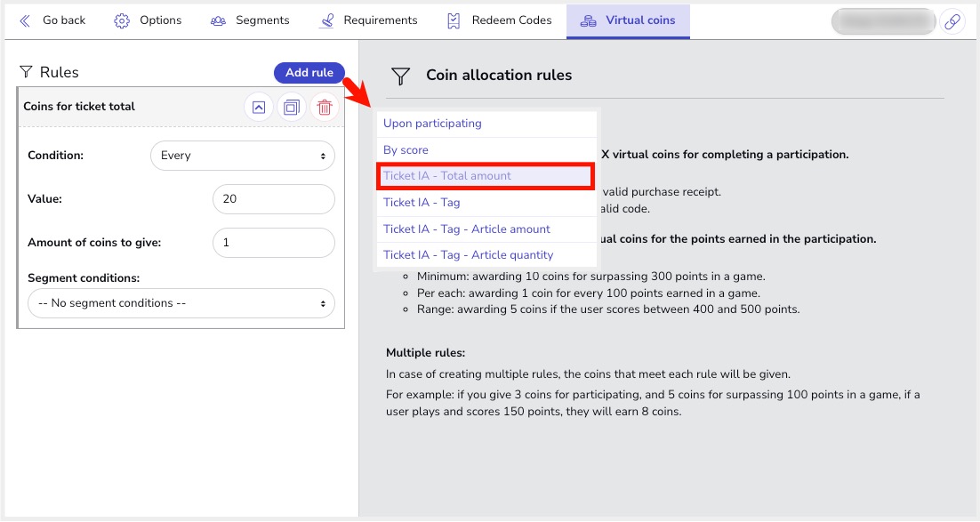Viewport: 980px width, 522px height.
Task: Open the Condition dropdown set to Every
Action: click(242, 156)
